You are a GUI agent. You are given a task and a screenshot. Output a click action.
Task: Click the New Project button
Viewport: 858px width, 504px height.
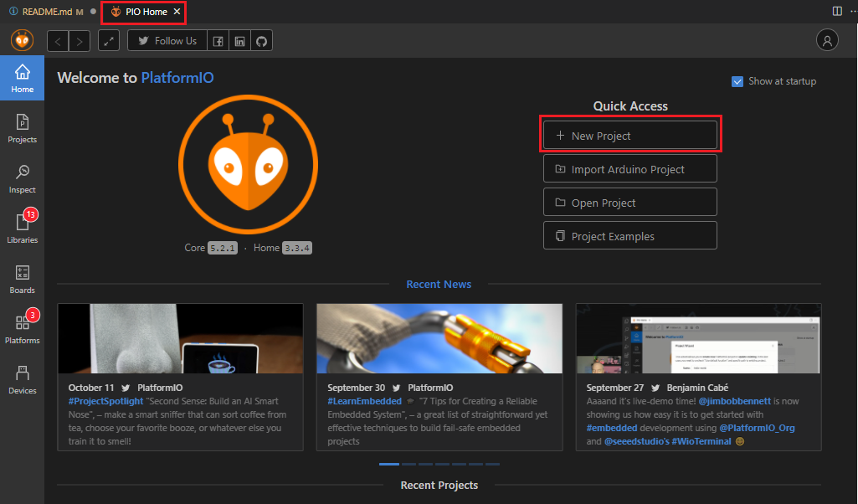pos(629,135)
